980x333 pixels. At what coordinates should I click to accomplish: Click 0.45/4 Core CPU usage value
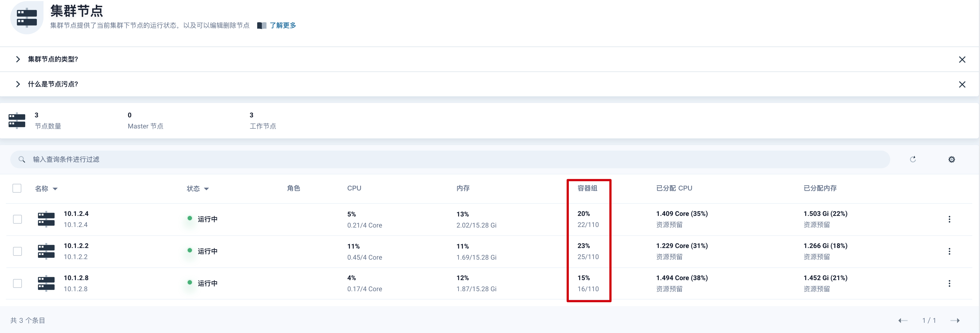pyautogui.click(x=364, y=257)
